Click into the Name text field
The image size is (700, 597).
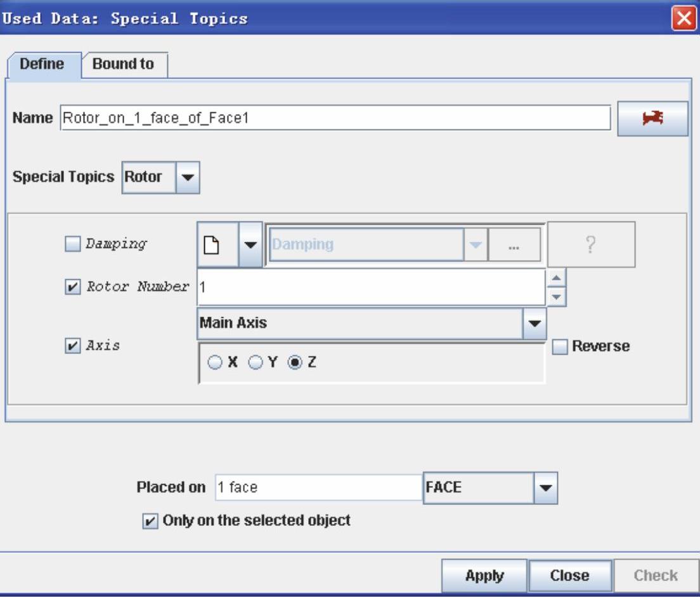coord(335,118)
